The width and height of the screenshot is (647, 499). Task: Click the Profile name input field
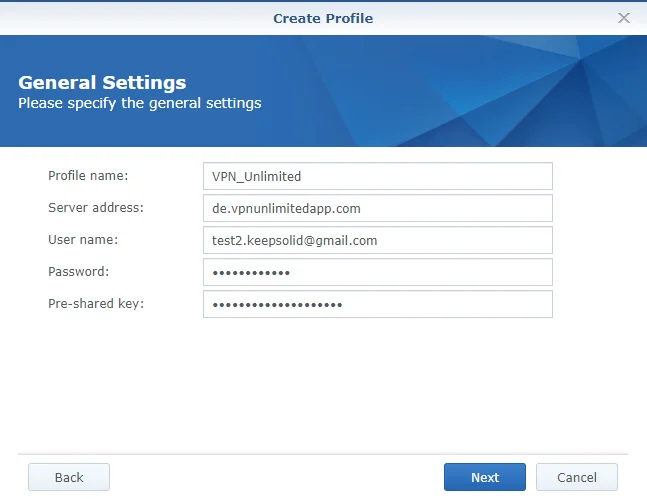pyautogui.click(x=377, y=176)
